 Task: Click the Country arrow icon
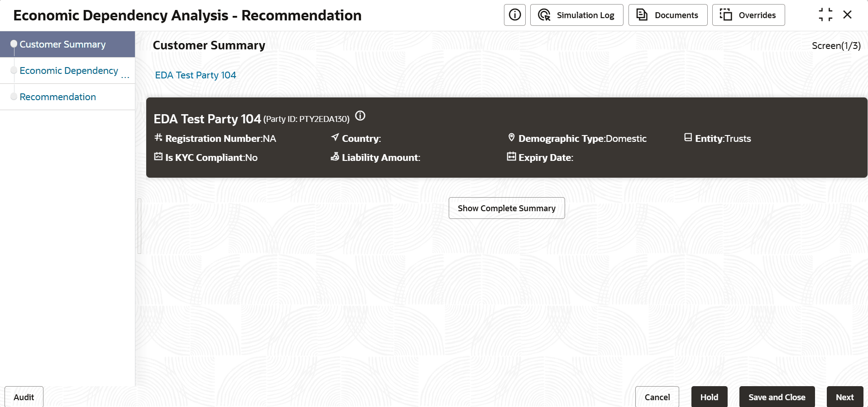tap(335, 137)
